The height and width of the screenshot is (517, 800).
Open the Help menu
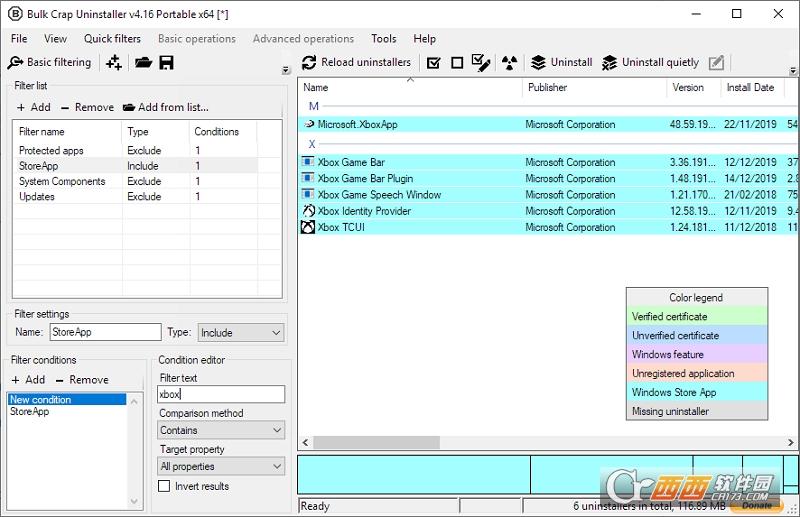click(x=424, y=38)
